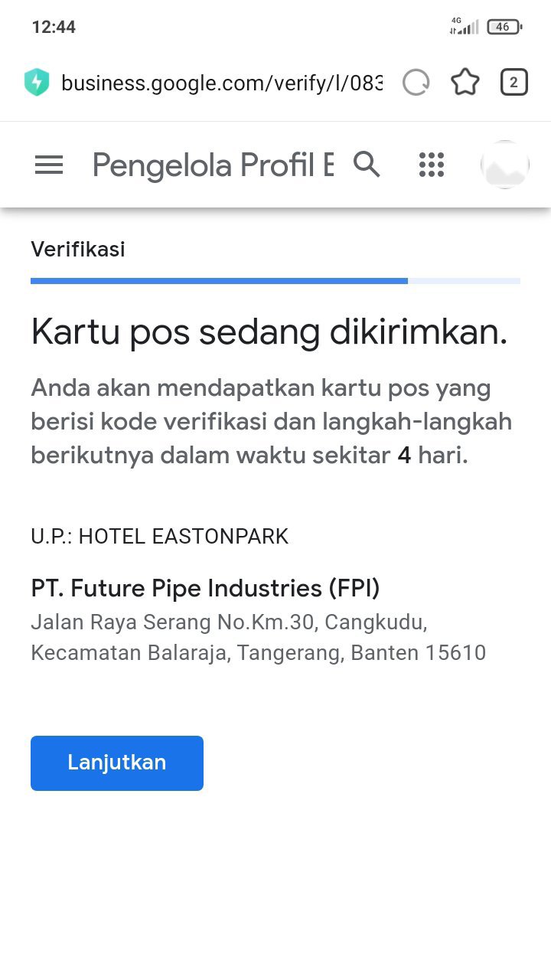Open the Google apps grid
This screenshot has height=980, width=551.
pyautogui.click(x=432, y=165)
